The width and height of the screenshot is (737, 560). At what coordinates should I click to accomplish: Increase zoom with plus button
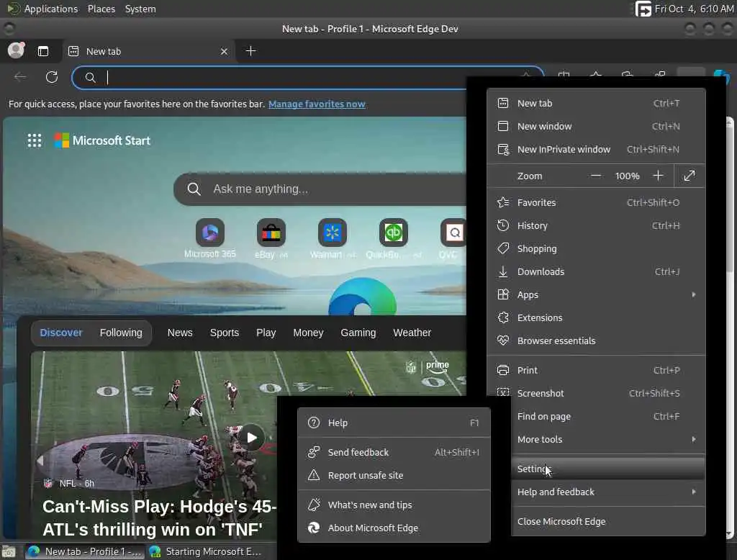tap(658, 176)
